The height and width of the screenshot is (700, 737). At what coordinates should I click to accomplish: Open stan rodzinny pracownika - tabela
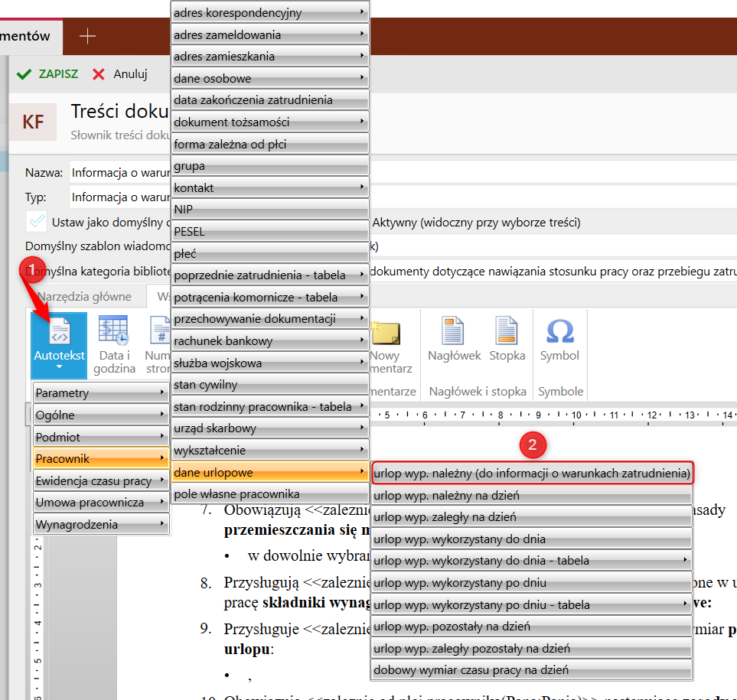(270, 407)
